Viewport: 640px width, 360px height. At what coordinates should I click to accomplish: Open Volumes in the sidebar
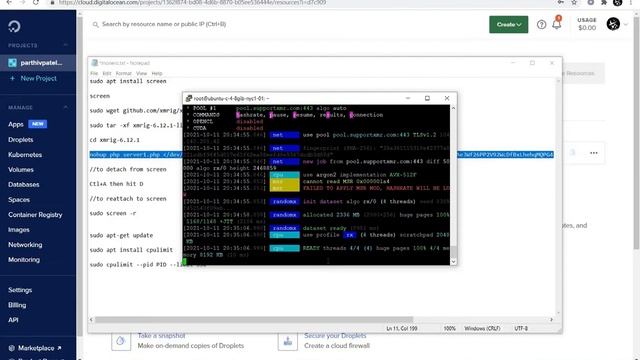(x=21, y=170)
